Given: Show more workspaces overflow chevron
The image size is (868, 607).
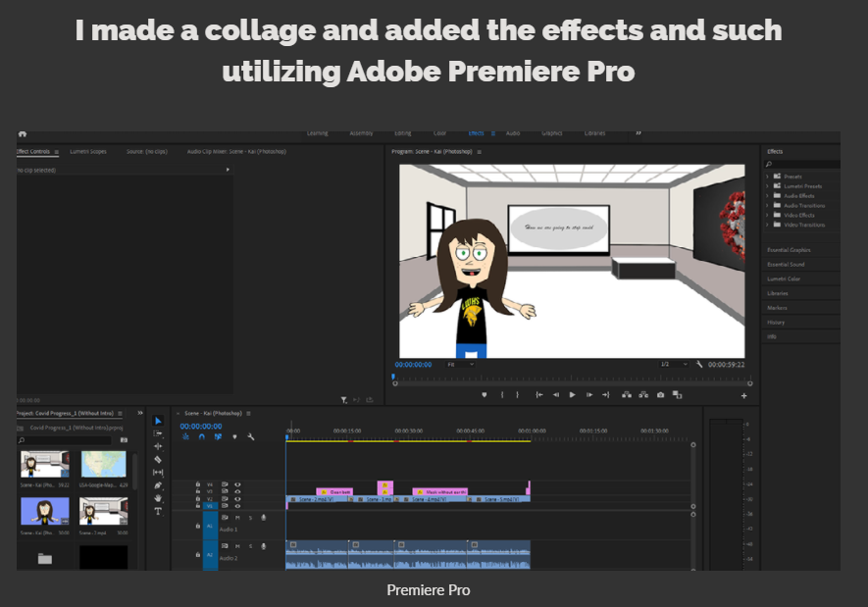Looking at the screenshot, I should point(638,133).
